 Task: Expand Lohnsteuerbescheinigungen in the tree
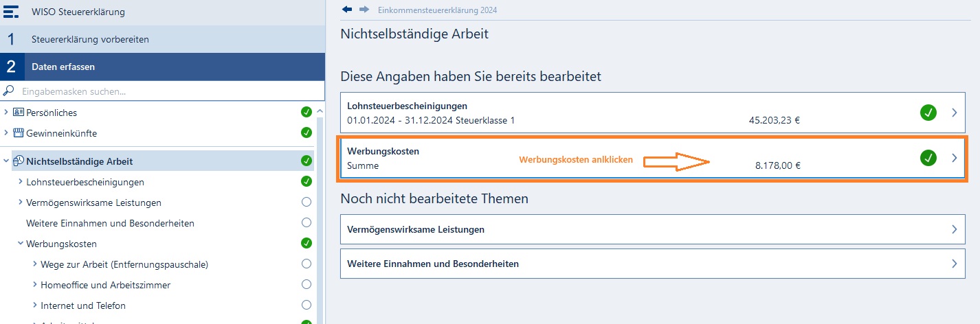(20, 182)
